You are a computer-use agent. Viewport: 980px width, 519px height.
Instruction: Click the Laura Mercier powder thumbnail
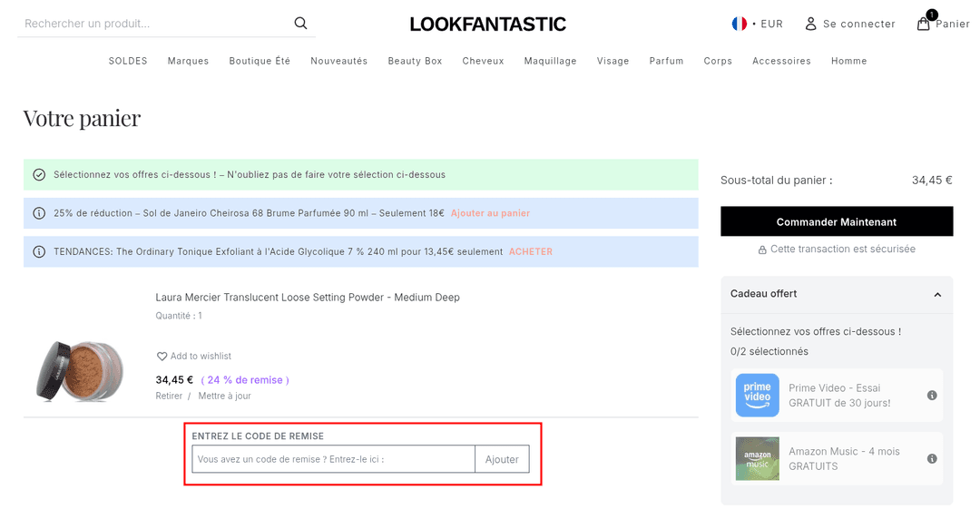[x=80, y=370]
